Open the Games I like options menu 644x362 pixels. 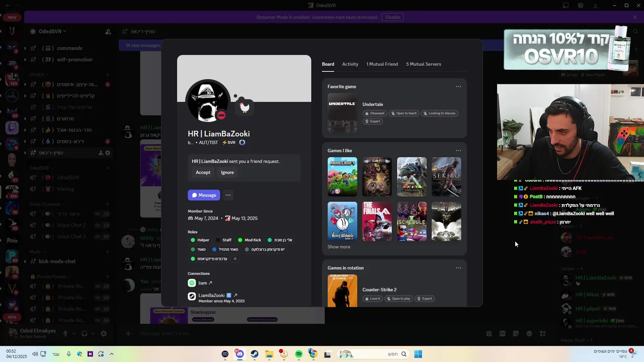point(458,150)
